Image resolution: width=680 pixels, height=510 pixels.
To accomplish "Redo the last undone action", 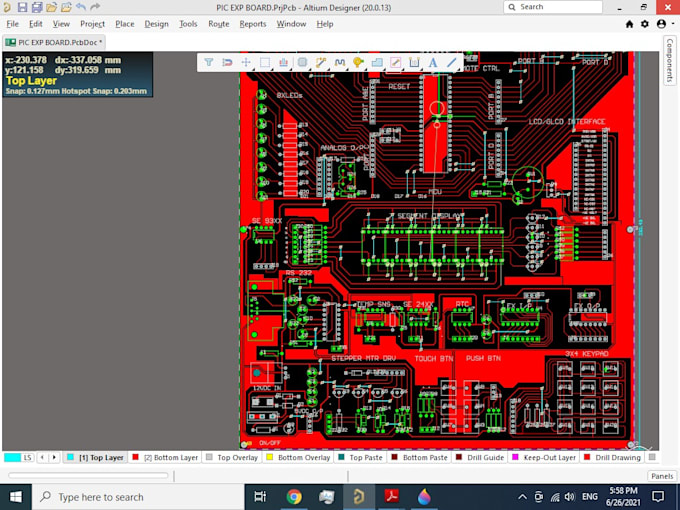I will click(95, 7).
